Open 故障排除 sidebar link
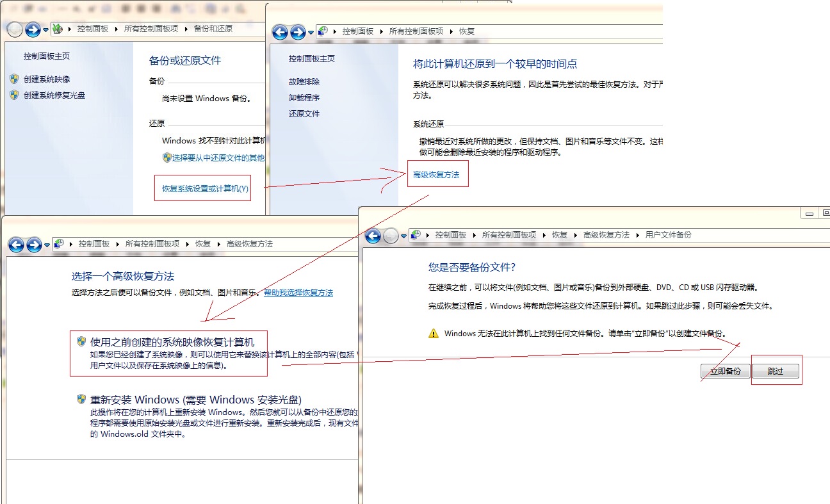 pos(304,82)
